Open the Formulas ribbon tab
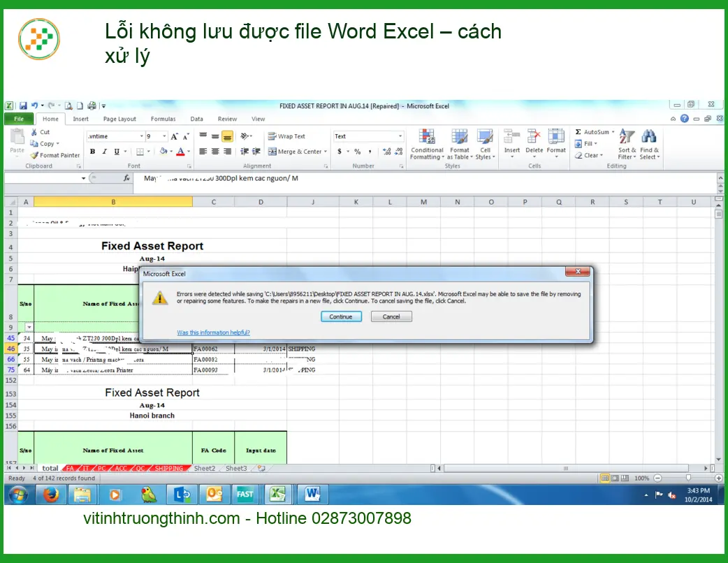This screenshot has height=563, width=728. point(163,119)
